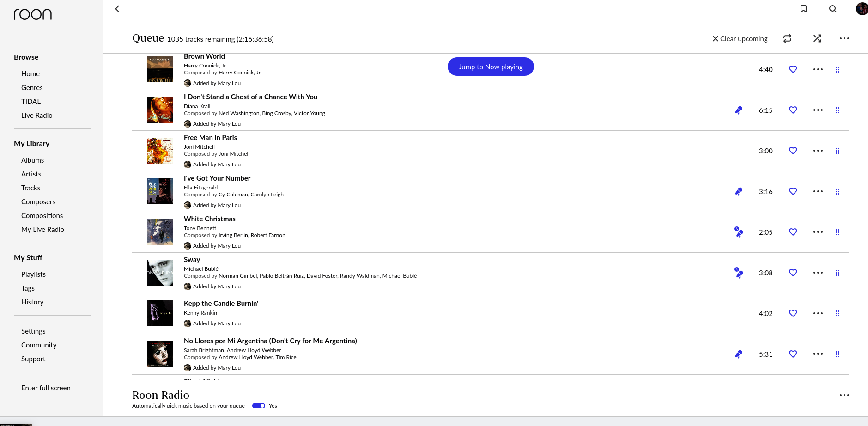
Task: Open the Queue more options menu
Action: click(x=844, y=38)
